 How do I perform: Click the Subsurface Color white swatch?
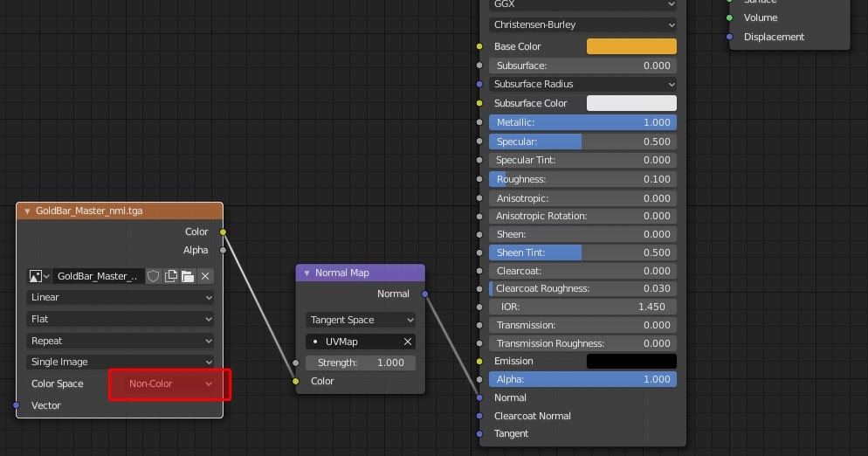(631, 103)
